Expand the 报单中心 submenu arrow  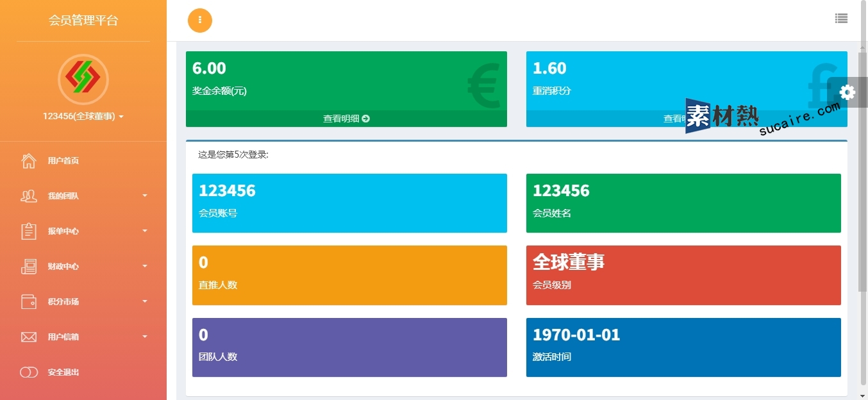pos(145,231)
